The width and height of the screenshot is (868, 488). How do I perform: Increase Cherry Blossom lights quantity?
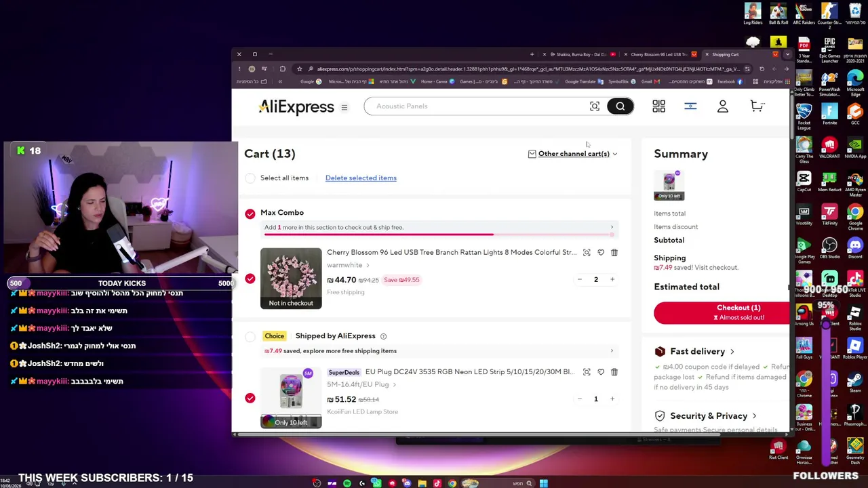pyautogui.click(x=612, y=279)
